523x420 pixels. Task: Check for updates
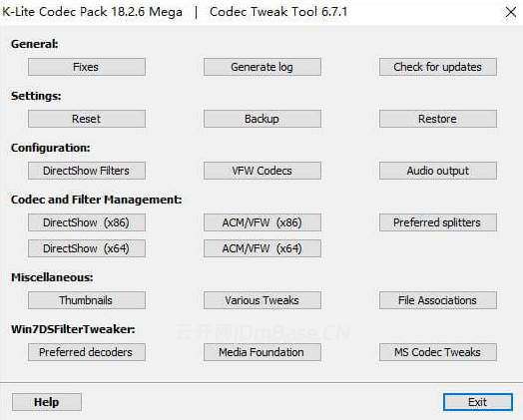coord(438,67)
